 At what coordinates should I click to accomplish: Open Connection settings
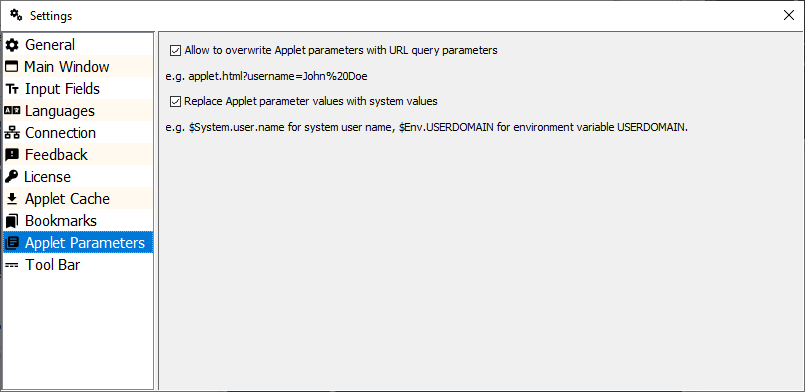click(x=78, y=133)
